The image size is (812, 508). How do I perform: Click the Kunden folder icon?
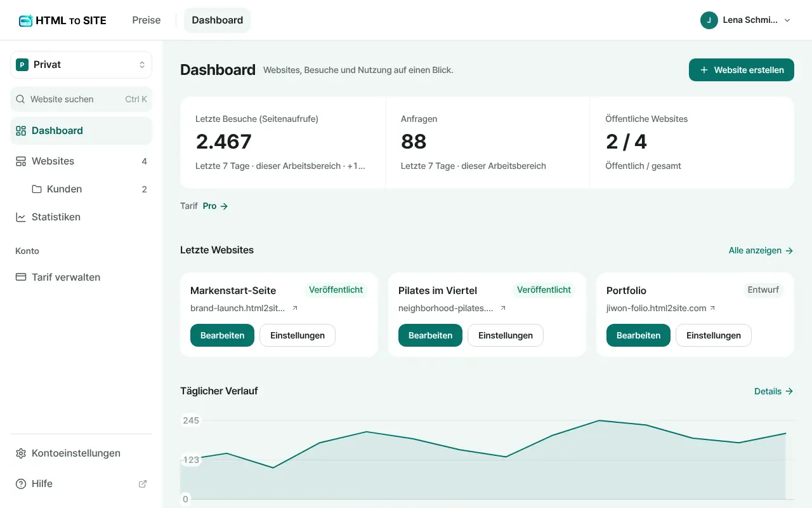click(x=36, y=189)
